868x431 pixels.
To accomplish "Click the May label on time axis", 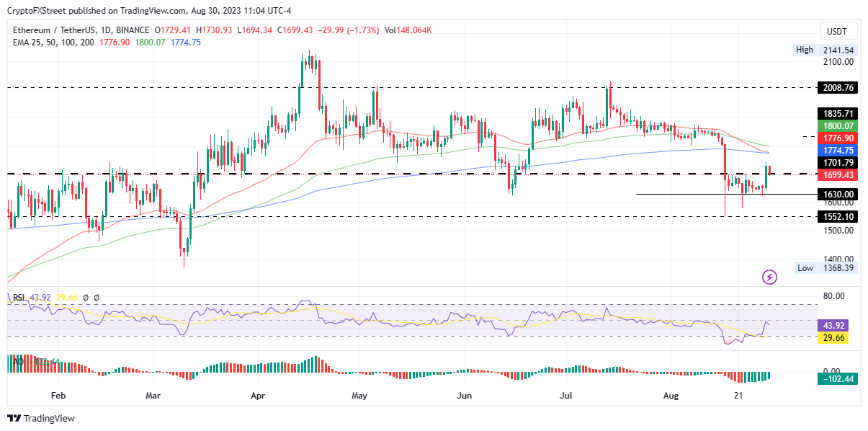I will tap(360, 396).
